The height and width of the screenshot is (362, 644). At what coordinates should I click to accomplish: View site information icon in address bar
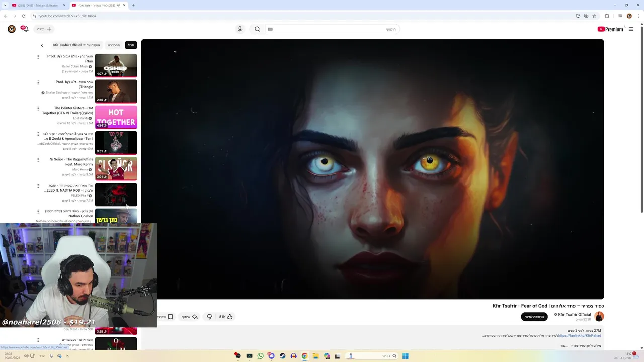point(34,16)
